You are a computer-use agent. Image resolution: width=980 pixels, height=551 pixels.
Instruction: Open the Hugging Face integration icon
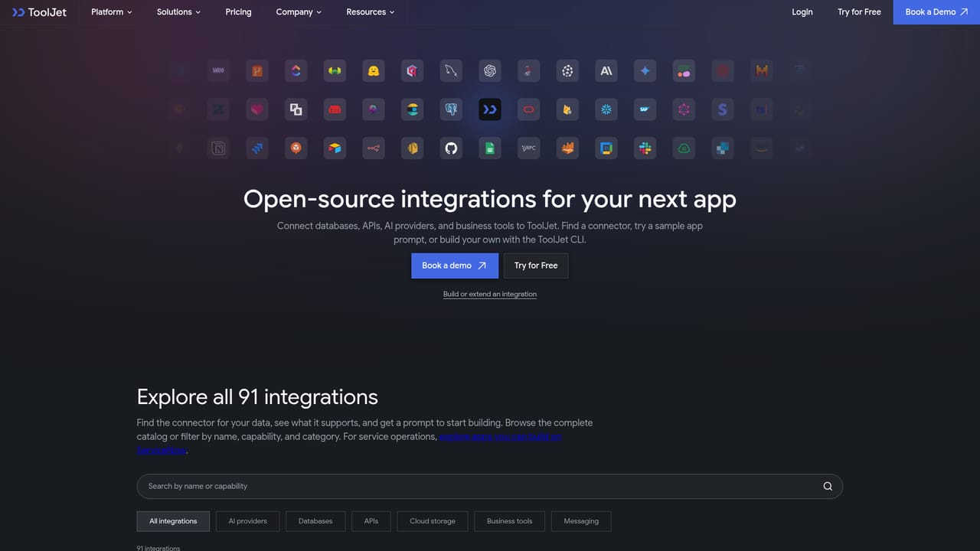click(374, 71)
